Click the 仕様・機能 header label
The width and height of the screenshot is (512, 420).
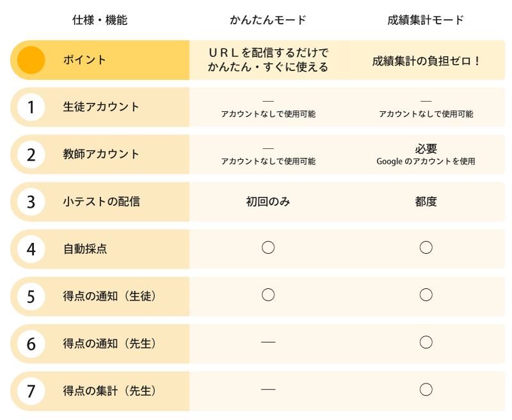point(100,20)
